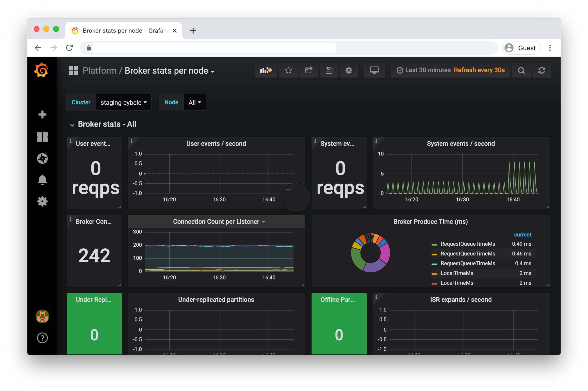Click the Save dashboard icon
The height and width of the screenshot is (391, 588).
(329, 70)
